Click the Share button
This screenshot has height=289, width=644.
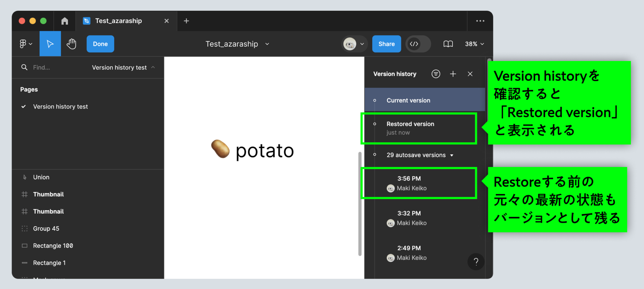(386, 44)
